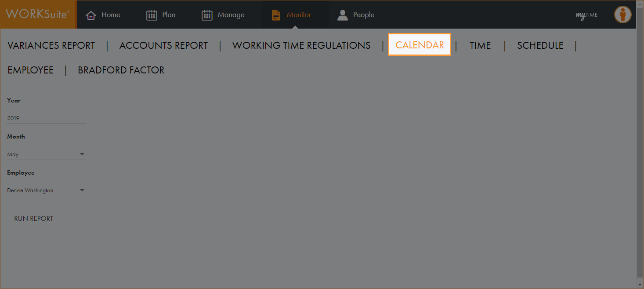Open the Accounts Report tab
This screenshot has width=644, height=289.
[163, 45]
